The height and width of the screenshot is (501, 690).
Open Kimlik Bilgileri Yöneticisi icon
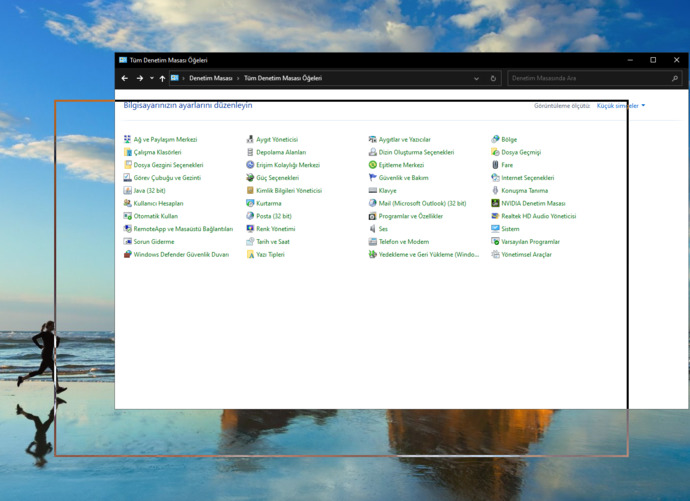250,190
